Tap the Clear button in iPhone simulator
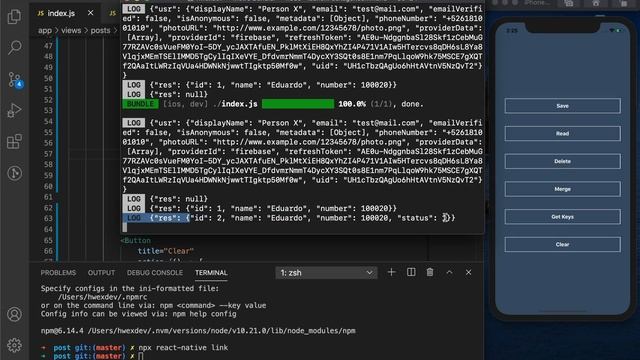The height and width of the screenshot is (360, 640). click(x=562, y=244)
